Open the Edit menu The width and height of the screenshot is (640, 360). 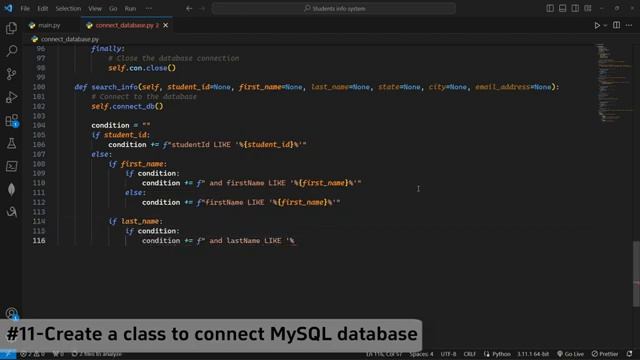(42, 9)
